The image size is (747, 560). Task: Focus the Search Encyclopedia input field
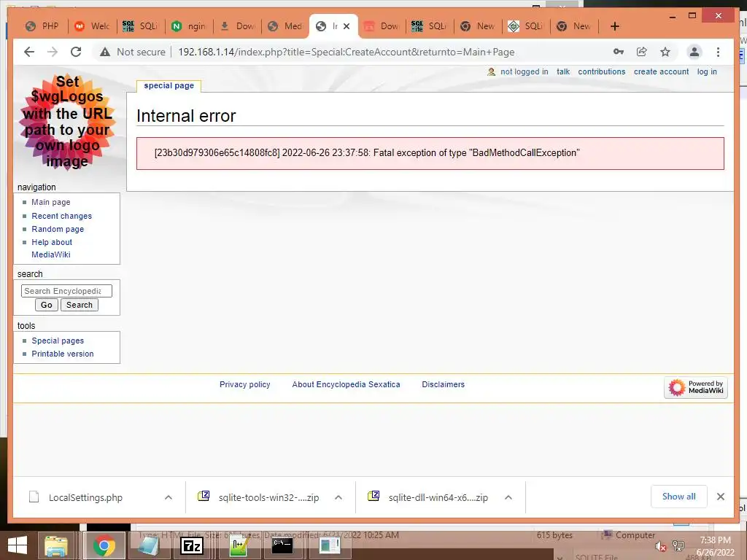pyautogui.click(x=66, y=291)
